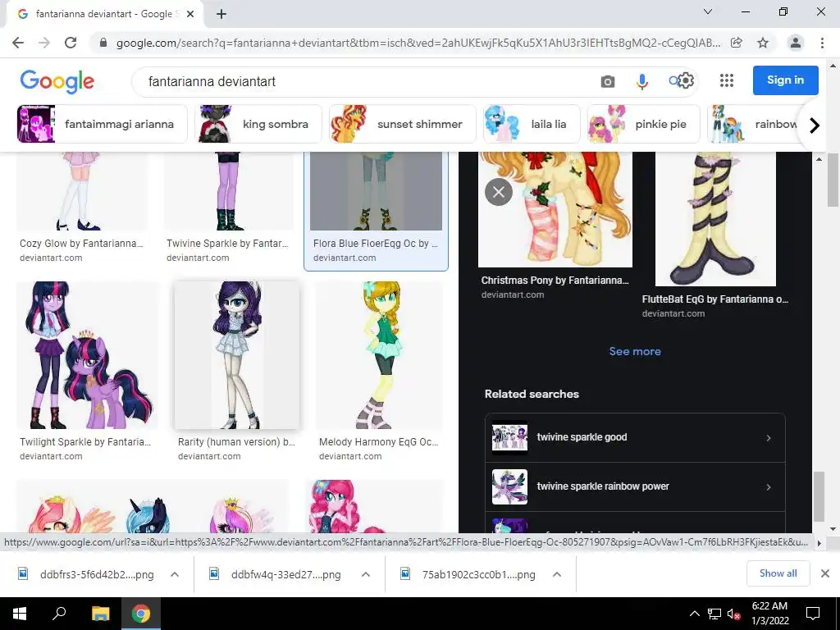Click the browser back arrow
840x630 pixels.
tap(18, 43)
